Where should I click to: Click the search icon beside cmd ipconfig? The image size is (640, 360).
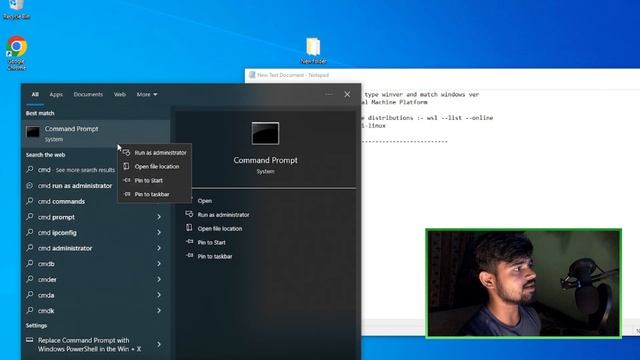click(30, 232)
